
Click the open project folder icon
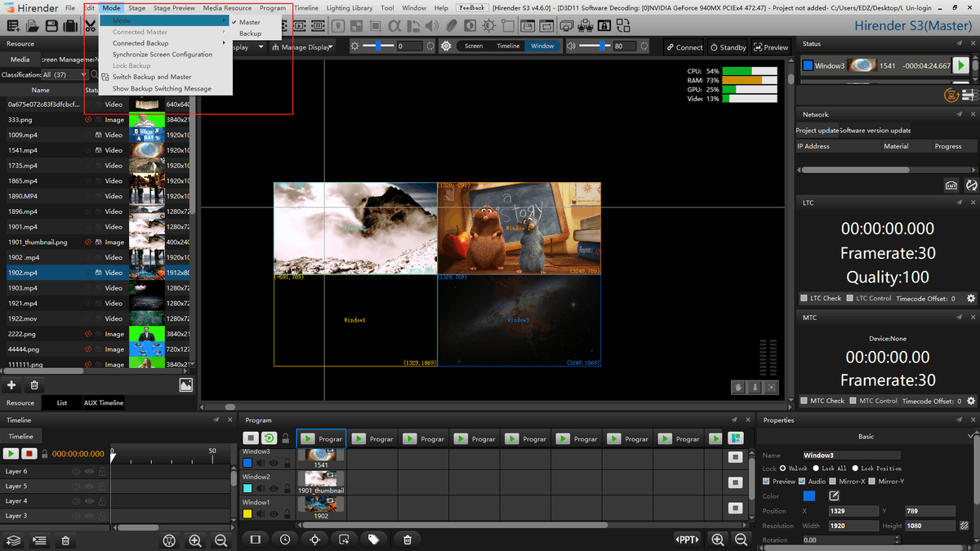point(31,27)
